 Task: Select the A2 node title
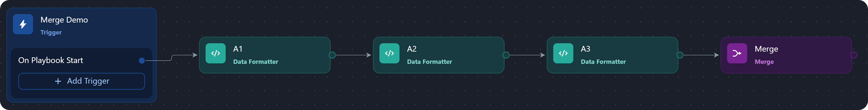click(x=412, y=49)
